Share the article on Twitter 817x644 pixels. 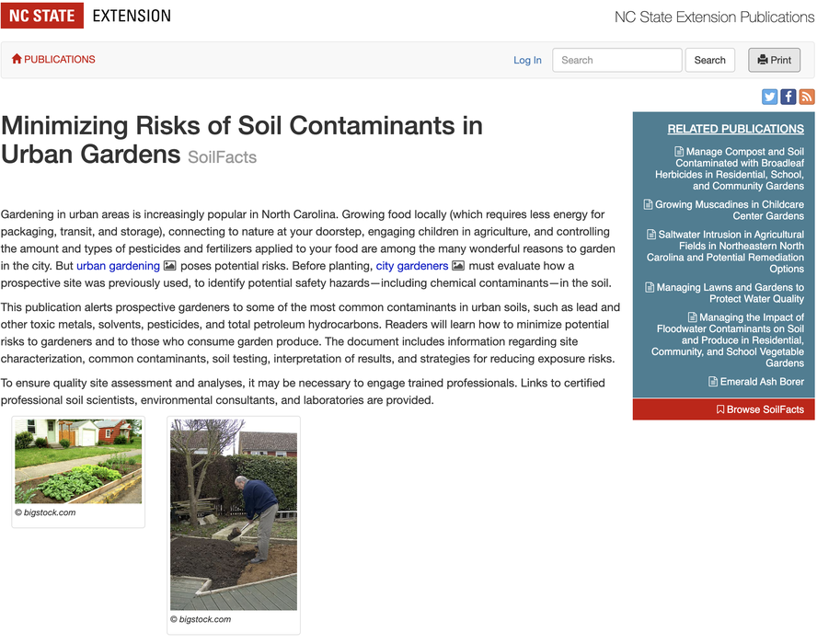click(x=769, y=97)
